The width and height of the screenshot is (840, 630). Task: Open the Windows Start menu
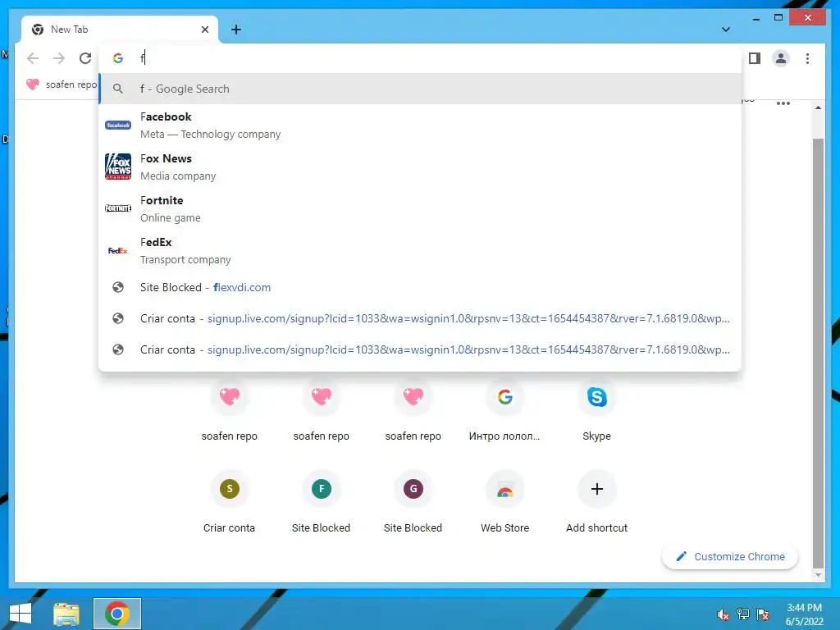[21, 614]
